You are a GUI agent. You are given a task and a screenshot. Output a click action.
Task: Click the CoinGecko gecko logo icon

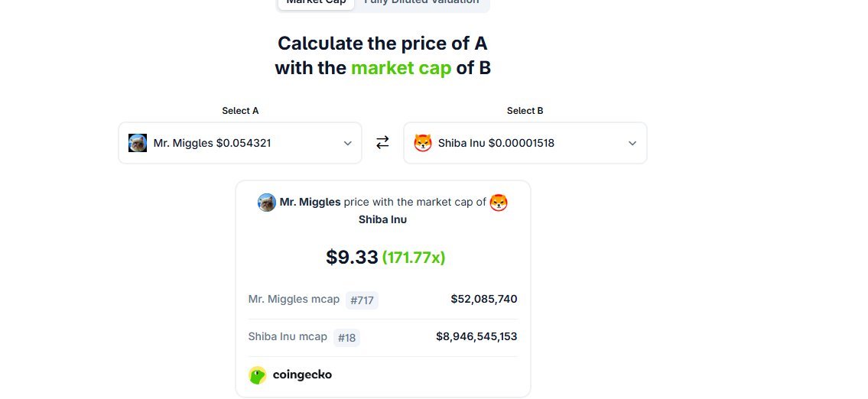(x=258, y=375)
